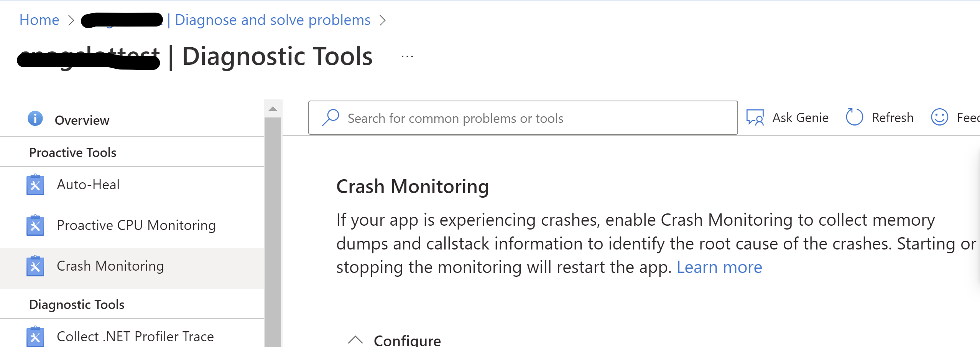Viewport: 980px width, 347px height.
Task: Click the search magnifier icon
Action: 331,117
